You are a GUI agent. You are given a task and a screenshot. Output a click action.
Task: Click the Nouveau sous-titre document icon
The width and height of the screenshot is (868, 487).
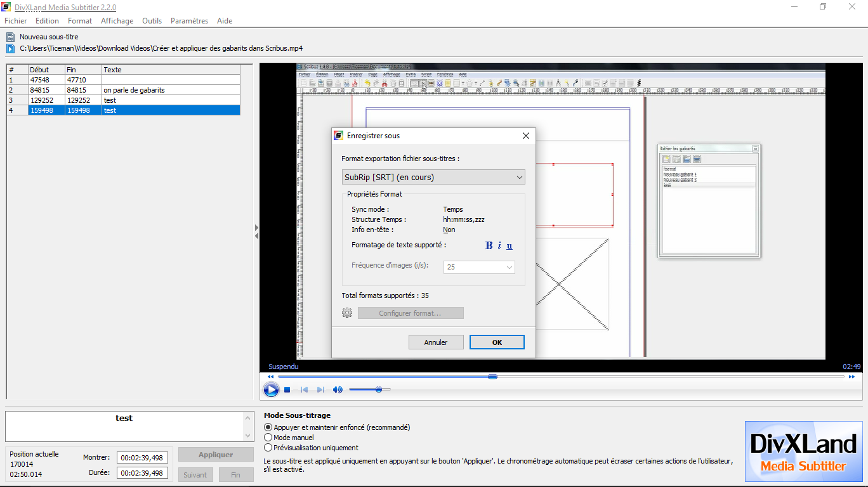(11, 37)
